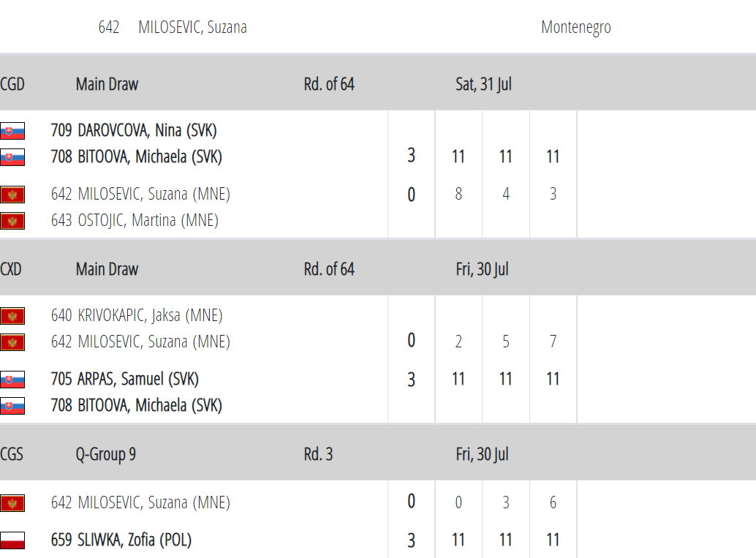Screen dimensions: 756x558
Task: Click Slovakia flag beside BITOOVA in CGD match
Action: pos(12,157)
